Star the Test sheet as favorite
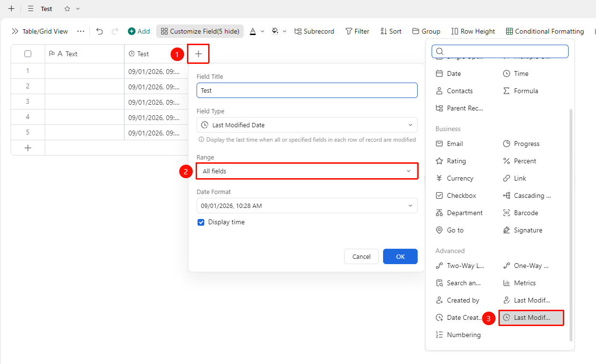 [67, 9]
